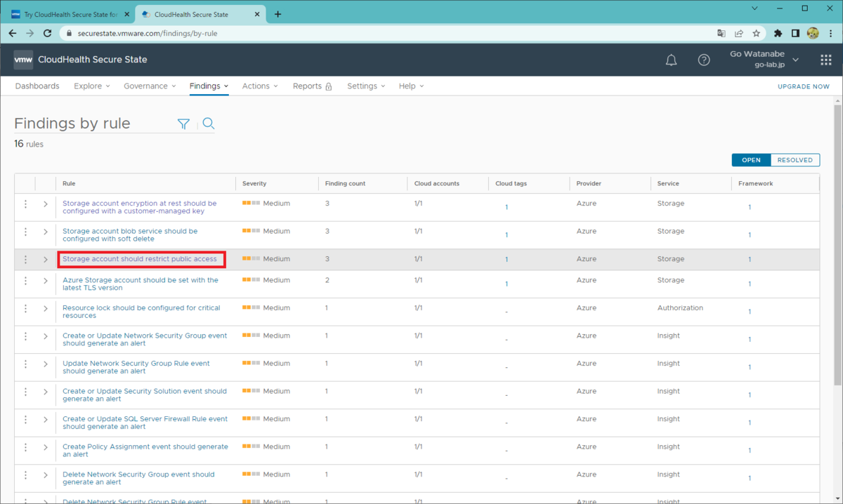Expand the Create or Update Security Solution row
Image resolution: width=843 pixels, height=504 pixels.
46,392
